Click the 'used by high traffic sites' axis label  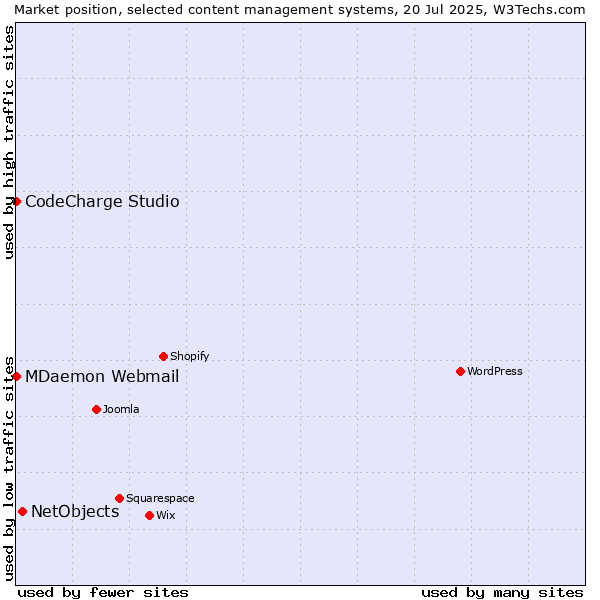8,142
